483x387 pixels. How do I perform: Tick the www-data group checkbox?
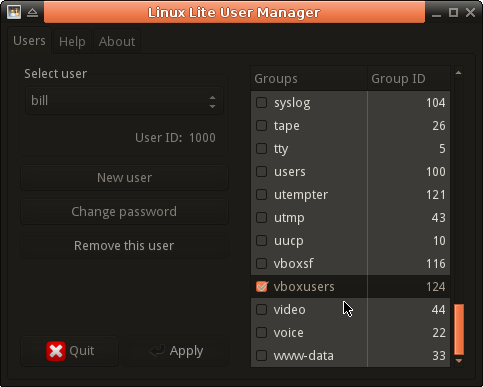pyautogui.click(x=261, y=356)
